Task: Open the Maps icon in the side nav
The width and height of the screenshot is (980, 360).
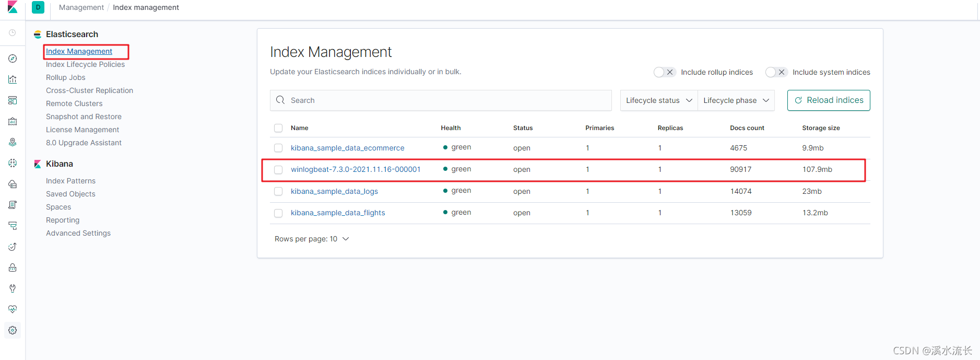Action: pyautogui.click(x=13, y=142)
